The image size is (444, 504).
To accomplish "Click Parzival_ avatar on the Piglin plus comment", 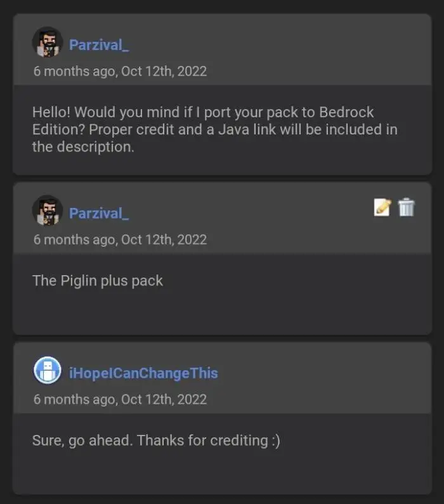I will [48, 210].
